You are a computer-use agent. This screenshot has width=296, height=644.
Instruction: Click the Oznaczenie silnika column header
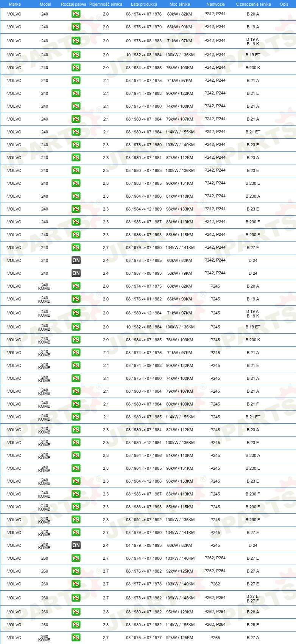(x=254, y=4)
